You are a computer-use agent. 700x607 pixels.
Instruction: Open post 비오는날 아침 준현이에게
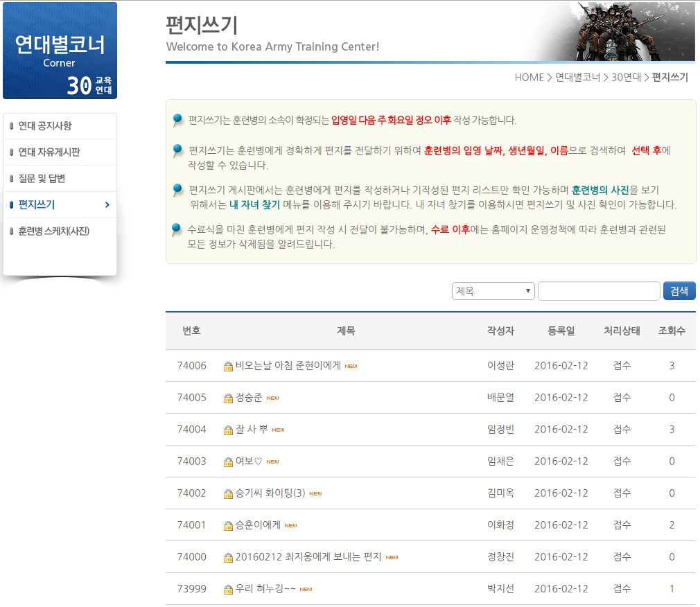(288, 366)
